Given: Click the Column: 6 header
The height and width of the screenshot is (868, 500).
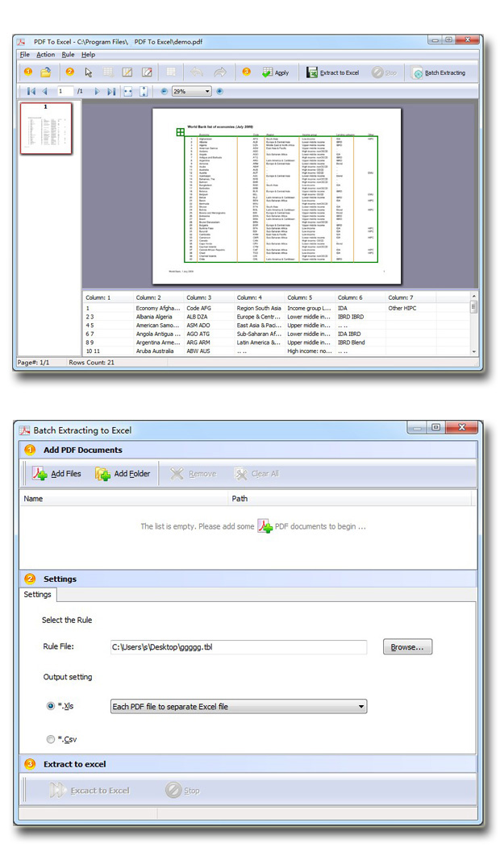Looking at the screenshot, I should coord(360,297).
